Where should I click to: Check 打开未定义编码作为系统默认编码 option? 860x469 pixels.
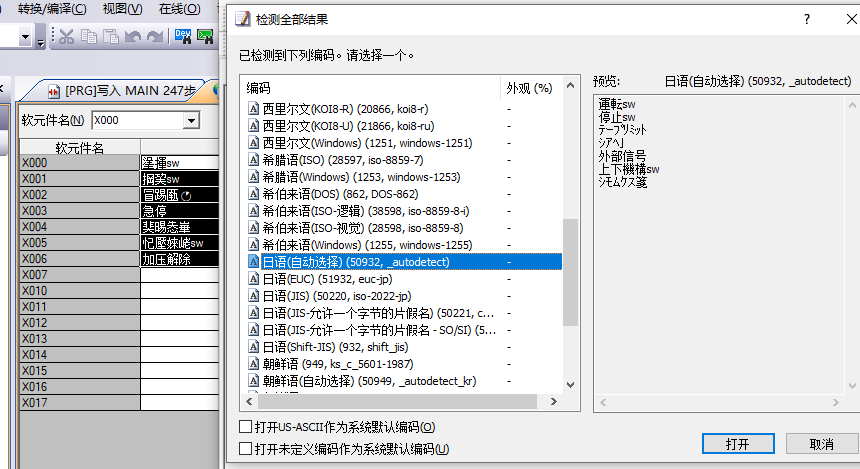[246, 450]
